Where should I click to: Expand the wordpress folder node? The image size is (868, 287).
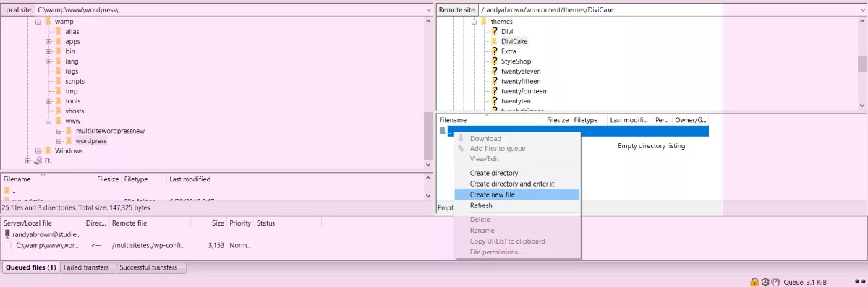pos(59,141)
